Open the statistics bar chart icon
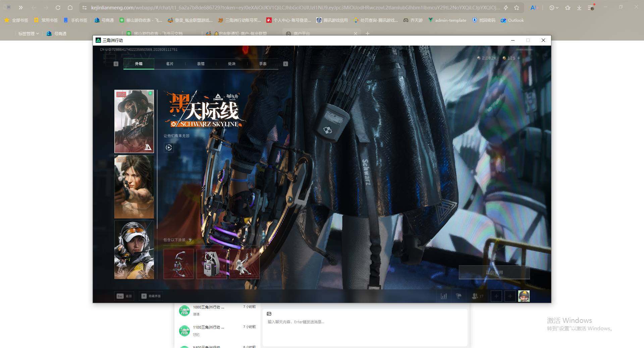The image size is (644, 348). tap(444, 296)
